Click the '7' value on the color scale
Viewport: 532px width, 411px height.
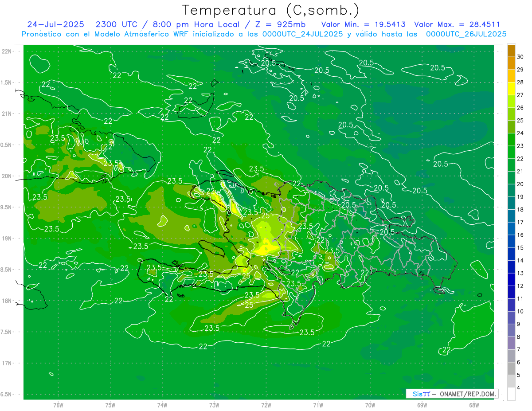(x=519, y=349)
